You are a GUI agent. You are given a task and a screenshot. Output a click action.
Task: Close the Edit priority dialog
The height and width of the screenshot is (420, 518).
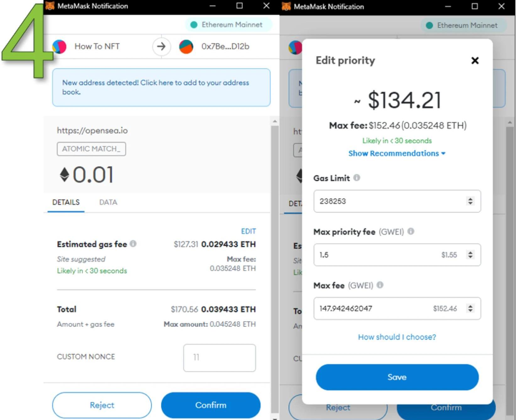[475, 61]
